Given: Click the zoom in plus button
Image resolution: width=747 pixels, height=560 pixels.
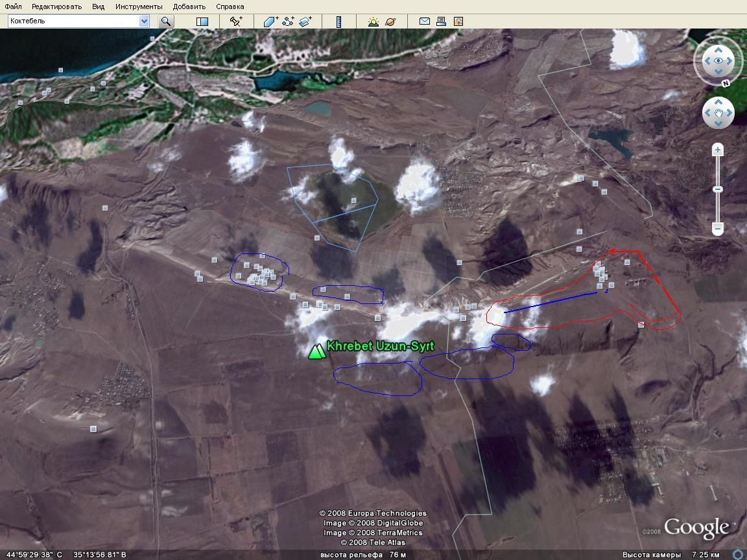Looking at the screenshot, I should (x=718, y=150).
